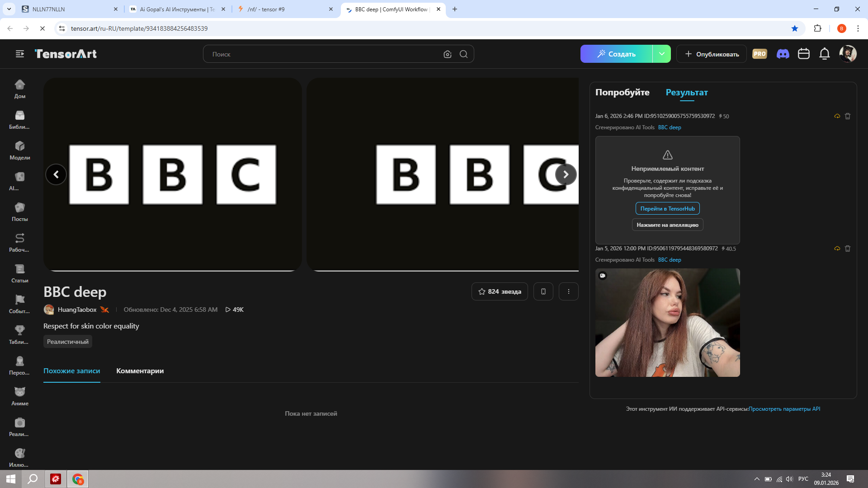The width and height of the screenshot is (868, 488).
Task: Toggle the bookmark button next to stars
Action: pyautogui.click(x=543, y=291)
